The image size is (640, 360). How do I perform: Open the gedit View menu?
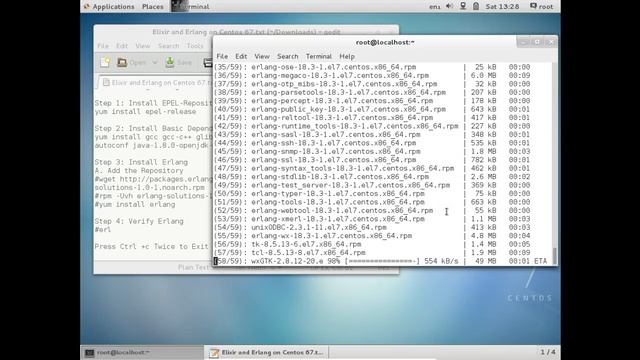tap(142, 46)
